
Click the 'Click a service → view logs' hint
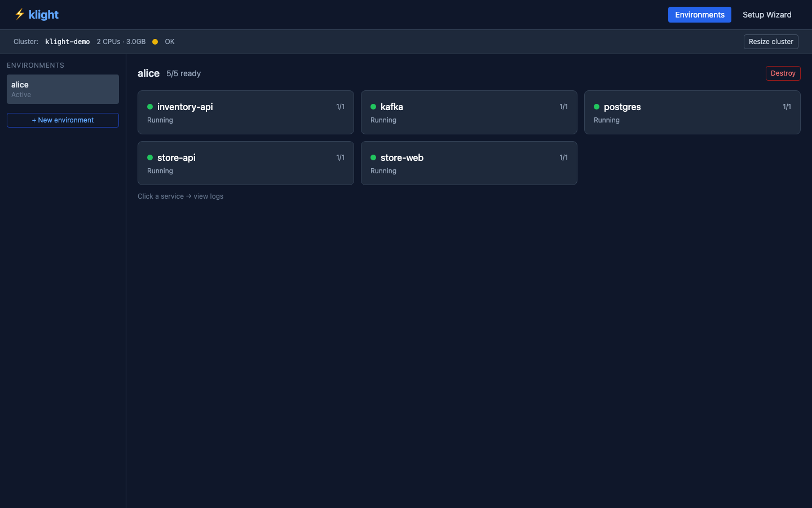pos(180,196)
